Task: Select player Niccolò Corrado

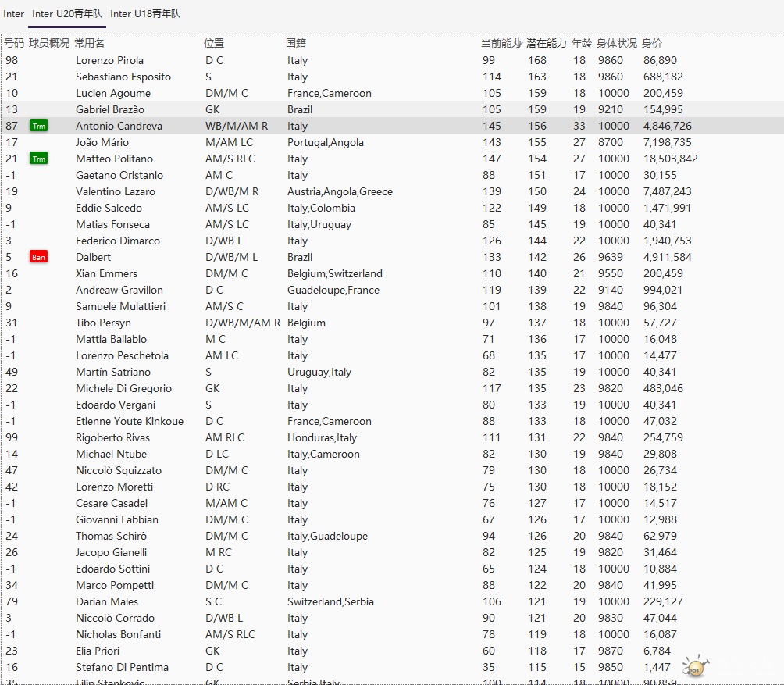Action: pyautogui.click(x=116, y=618)
